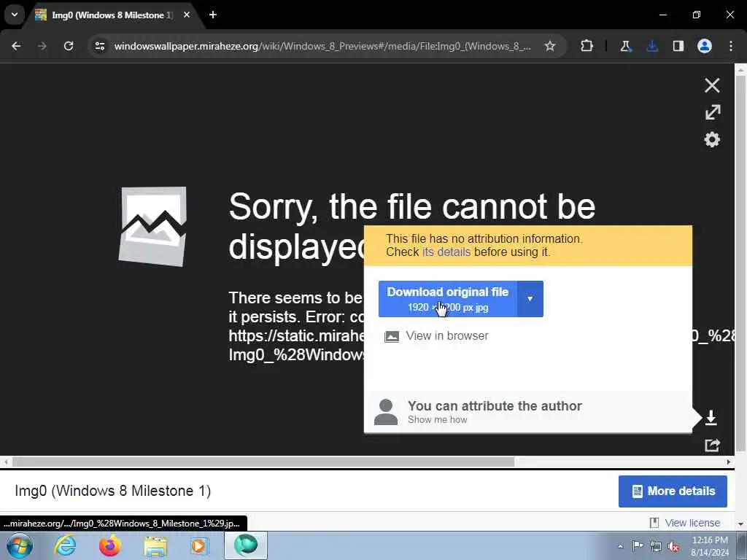Expand the download size dropdown arrow

pyautogui.click(x=530, y=298)
